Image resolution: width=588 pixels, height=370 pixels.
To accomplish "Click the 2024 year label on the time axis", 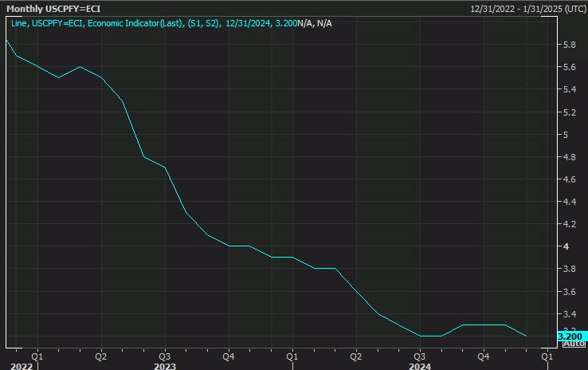I will pyautogui.click(x=419, y=366).
